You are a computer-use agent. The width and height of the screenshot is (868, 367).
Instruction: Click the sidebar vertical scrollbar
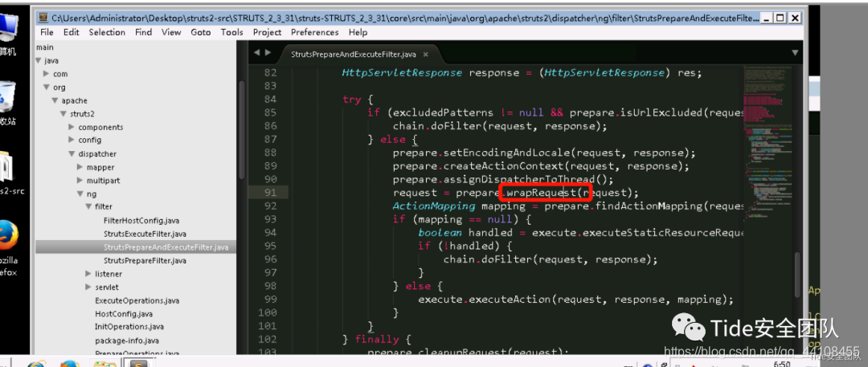coord(241,130)
